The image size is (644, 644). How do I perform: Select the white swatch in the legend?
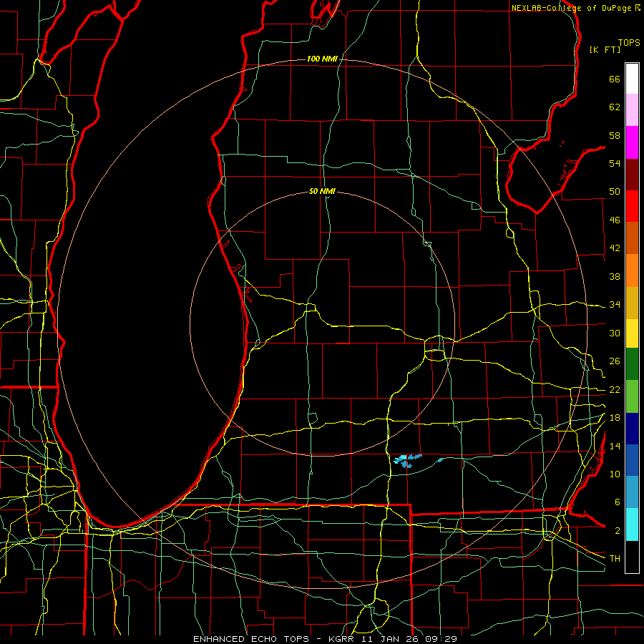coord(632,79)
